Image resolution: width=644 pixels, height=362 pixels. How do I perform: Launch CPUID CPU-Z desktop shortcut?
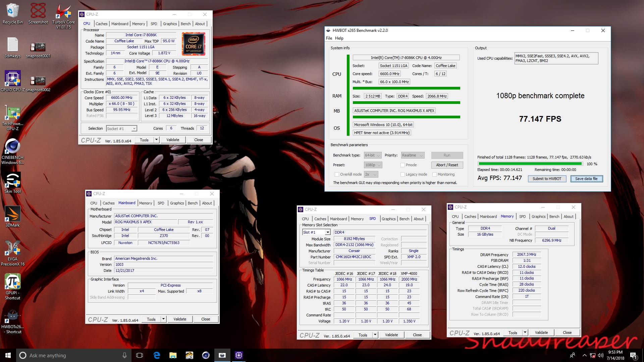[13, 81]
